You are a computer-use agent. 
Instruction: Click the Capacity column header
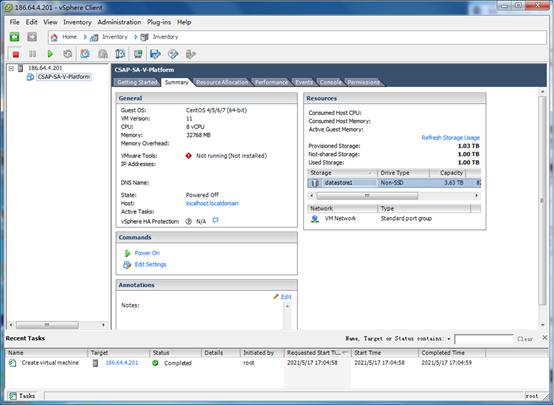pyautogui.click(x=448, y=173)
